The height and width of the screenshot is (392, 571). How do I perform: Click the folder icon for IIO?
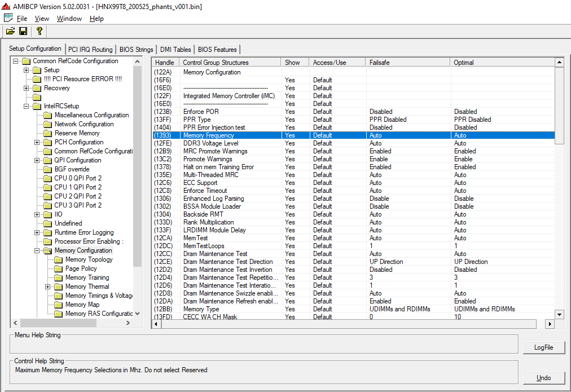(x=48, y=214)
